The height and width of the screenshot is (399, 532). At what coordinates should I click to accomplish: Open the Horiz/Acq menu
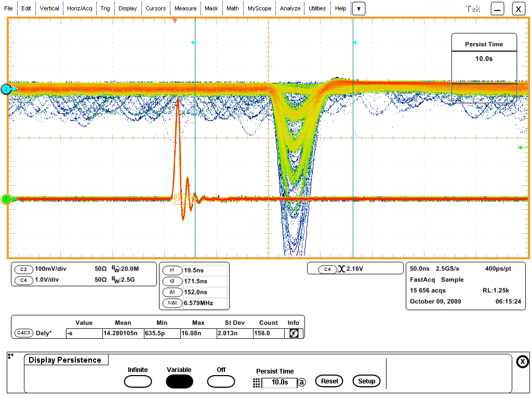coord(79,8)
